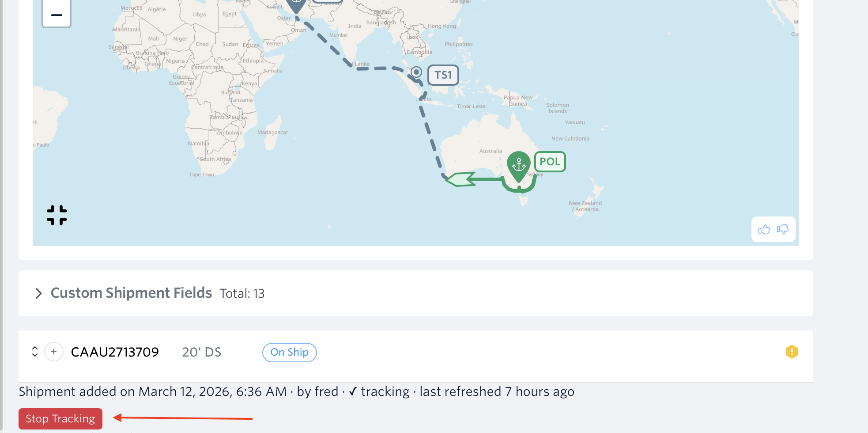
Task: Click the Custom Shipment Fields heading
Action: pyautogui.click(x=131, y=293)
